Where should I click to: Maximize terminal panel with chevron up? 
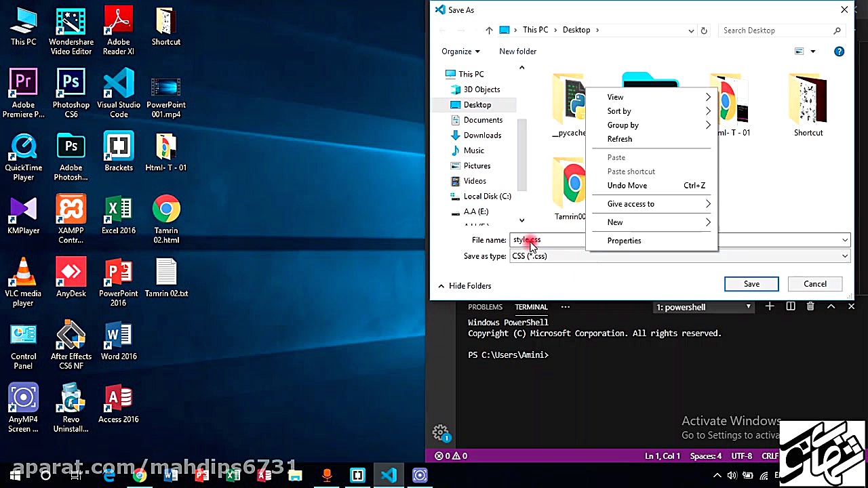(831, 307)
